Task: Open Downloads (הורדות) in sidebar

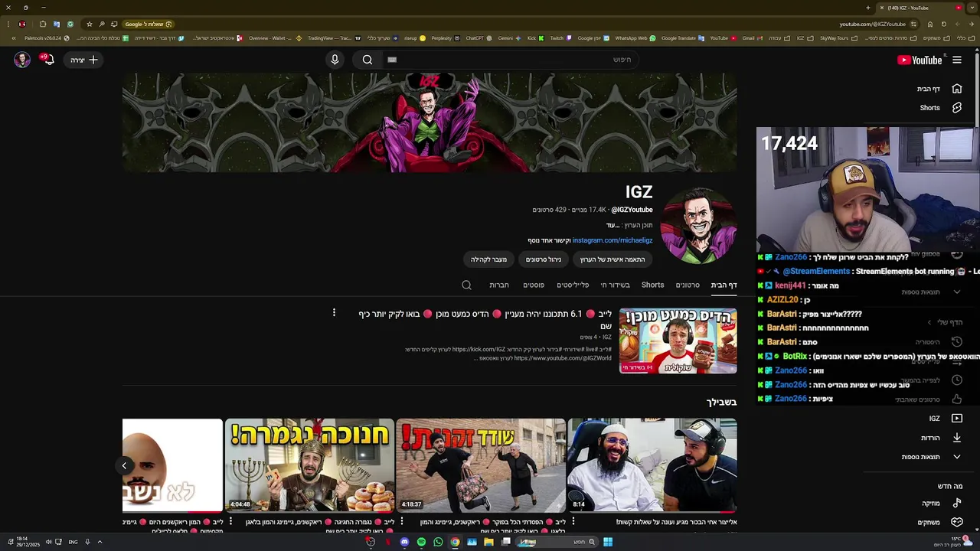Action: pyautogui.click(x=940, y=438)
